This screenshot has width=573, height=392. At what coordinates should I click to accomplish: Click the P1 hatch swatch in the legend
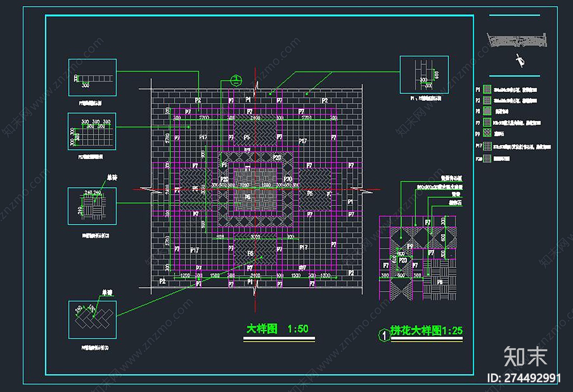click(x=487, y=89)
